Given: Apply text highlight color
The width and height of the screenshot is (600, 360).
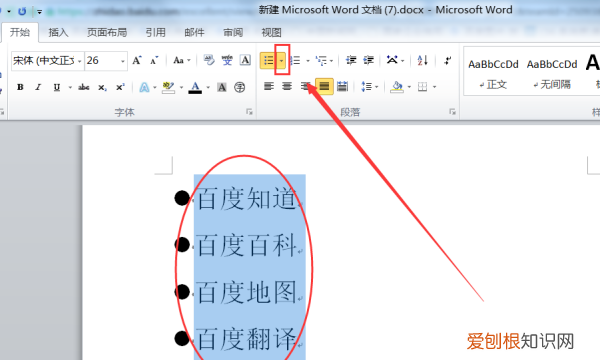Looking at the screenshot, I should click(x=168, y=87).
